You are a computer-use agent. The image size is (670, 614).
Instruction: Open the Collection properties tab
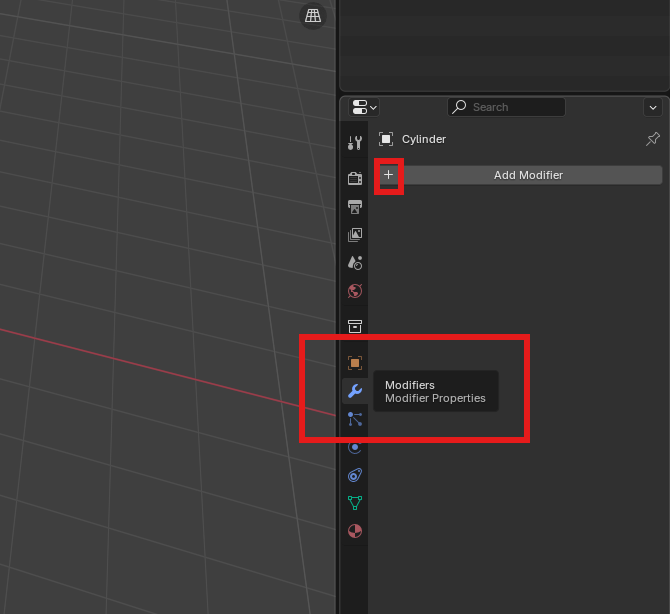click(x=355, y=326)
